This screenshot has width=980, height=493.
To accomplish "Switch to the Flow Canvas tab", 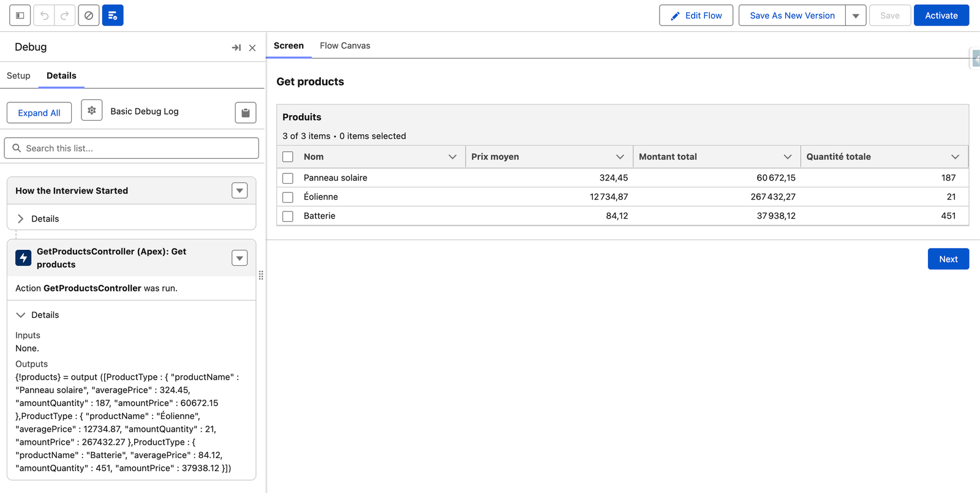I will pyautogui.click(x=345, y=46).
